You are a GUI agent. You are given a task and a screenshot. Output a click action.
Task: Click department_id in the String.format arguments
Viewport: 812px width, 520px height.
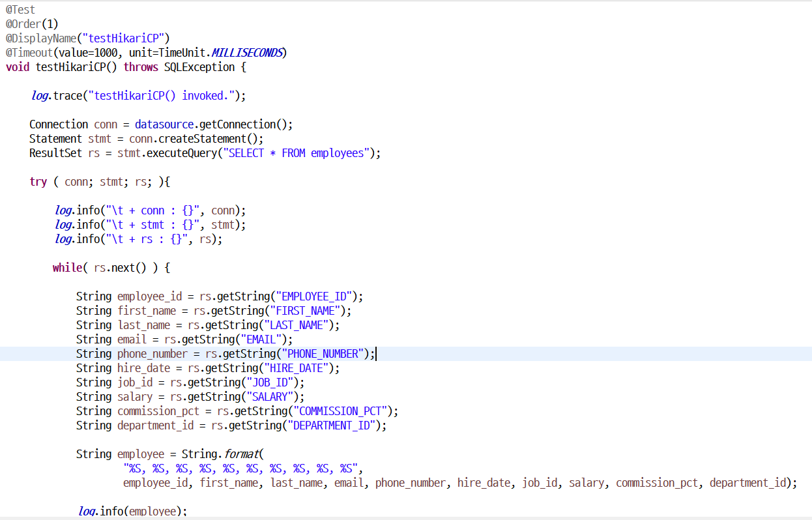coord(748,483)
